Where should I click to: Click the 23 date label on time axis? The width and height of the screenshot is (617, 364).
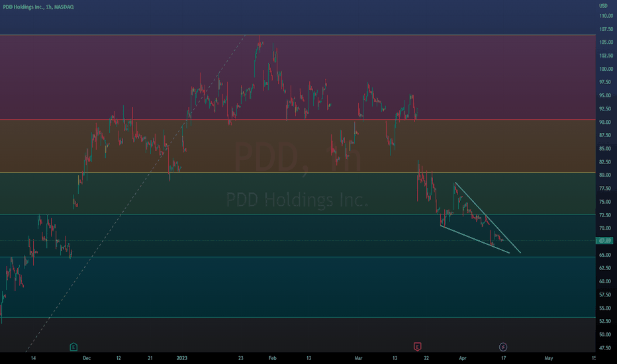pos(240,358)
